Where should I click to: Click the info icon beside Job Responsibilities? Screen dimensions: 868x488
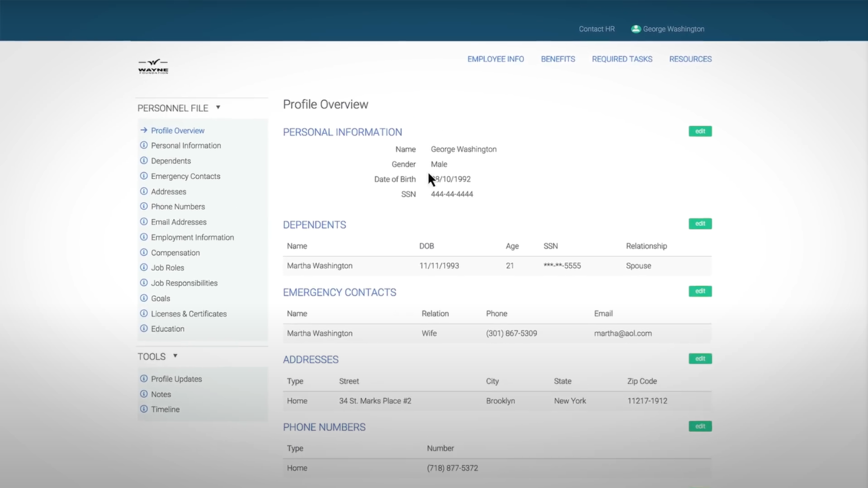click(x=144, y=282)
